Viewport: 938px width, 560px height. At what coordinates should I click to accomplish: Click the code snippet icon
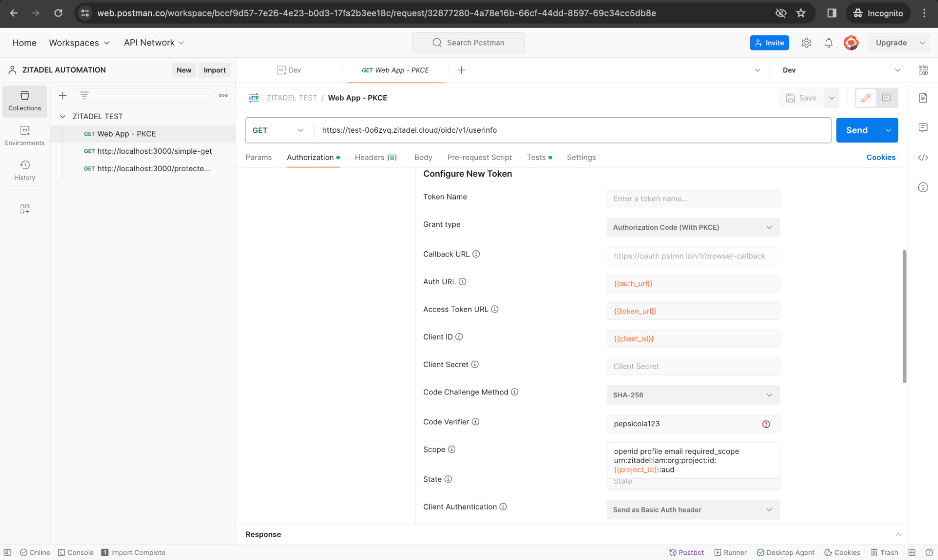(923, 158)
